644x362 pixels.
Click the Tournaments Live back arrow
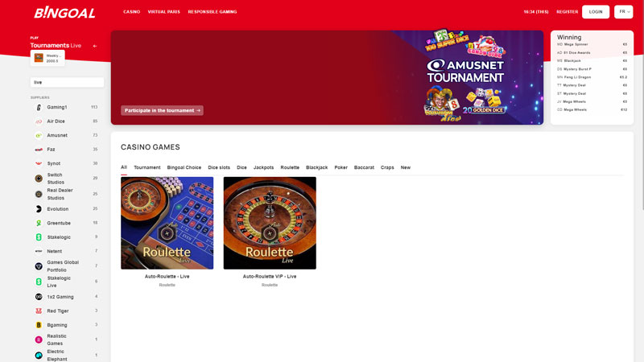(95, 46)
